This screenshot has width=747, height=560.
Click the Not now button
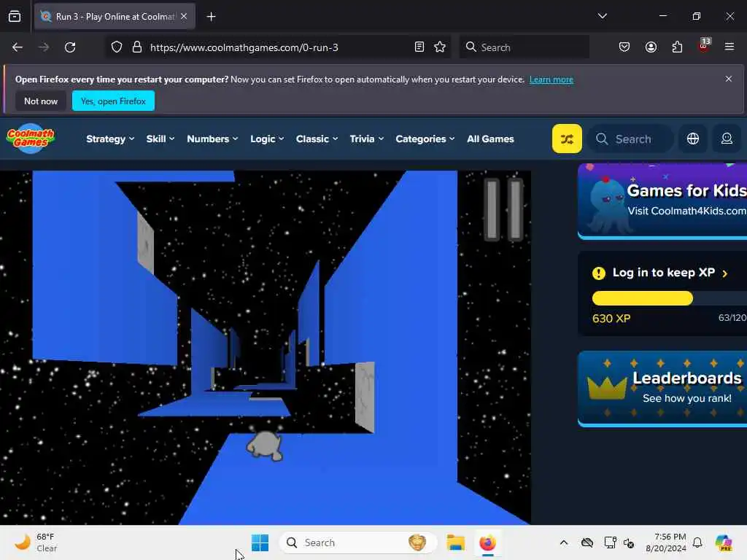[x=41, y=101]
